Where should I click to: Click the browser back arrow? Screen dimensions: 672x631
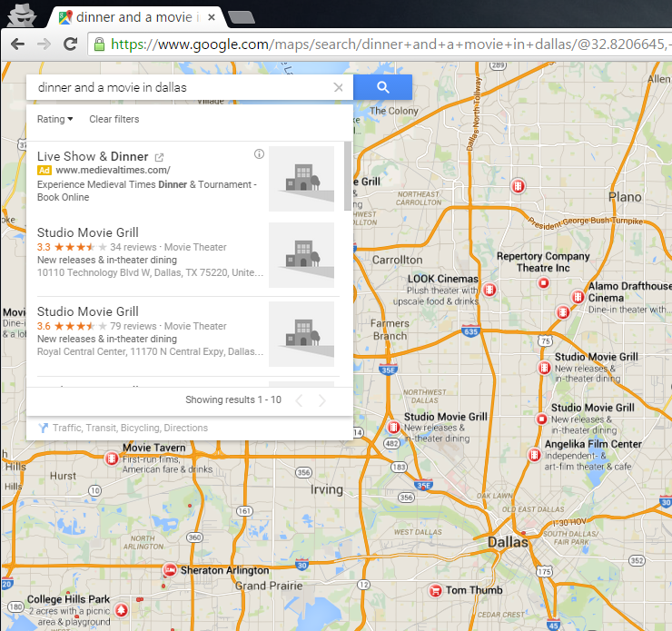tap(18, 44)
